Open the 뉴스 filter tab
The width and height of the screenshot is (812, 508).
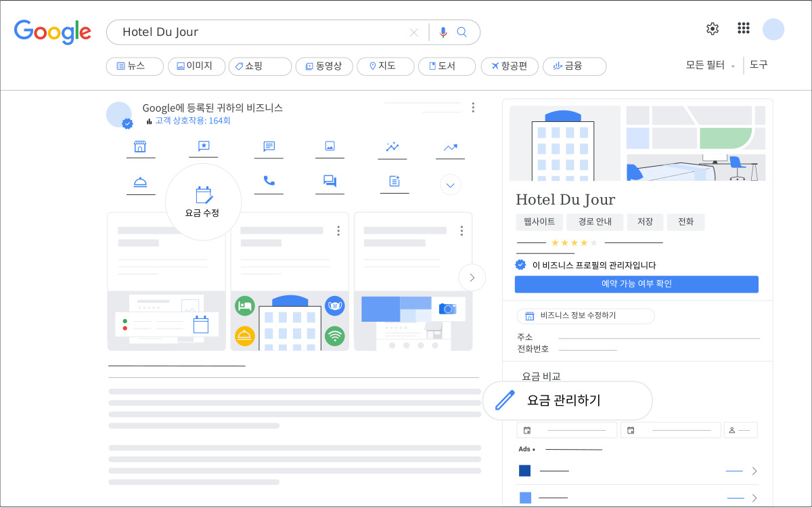135,66
